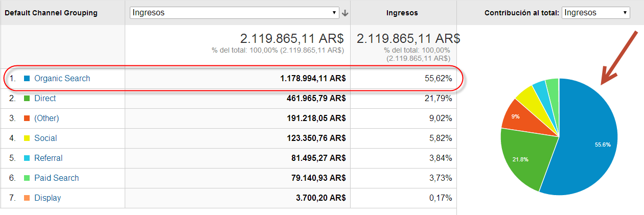Open the Display channel link
The image size is (644, 215).
(48, 198)
